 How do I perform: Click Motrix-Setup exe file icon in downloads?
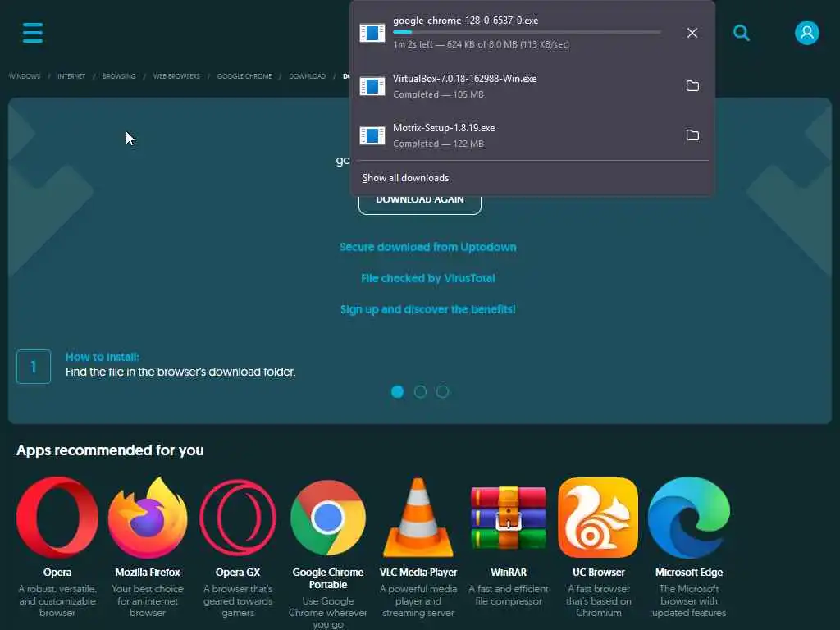[x=372, y=135]
